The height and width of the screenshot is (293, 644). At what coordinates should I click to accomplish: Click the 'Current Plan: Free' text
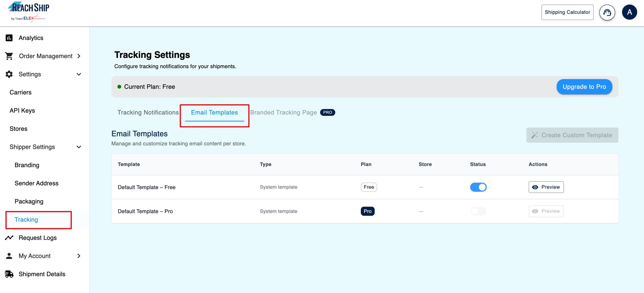click(x=149, y=87)
